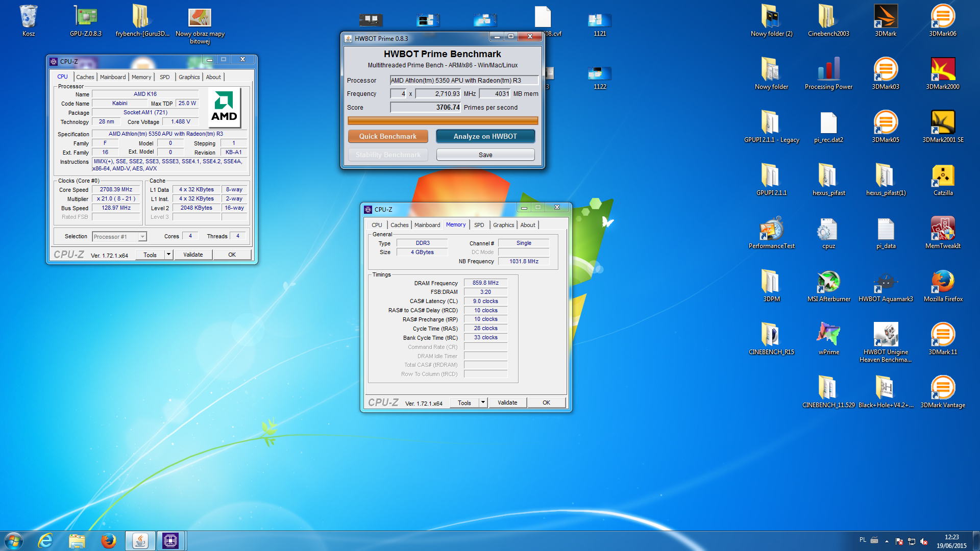Open GPU-Z.0.8.3 desktop icon
980x551 pixels.
click(x=86, y=21)
